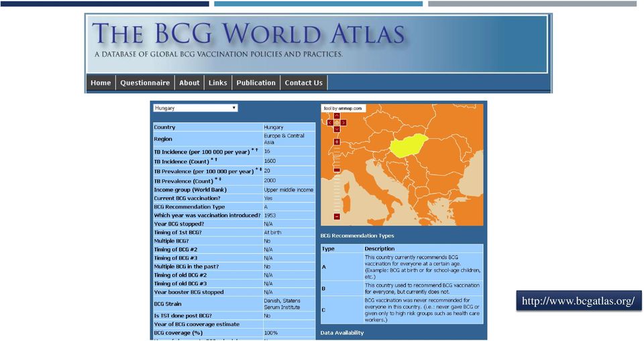Click the zoom slider handle on the map

coord(337,170)
